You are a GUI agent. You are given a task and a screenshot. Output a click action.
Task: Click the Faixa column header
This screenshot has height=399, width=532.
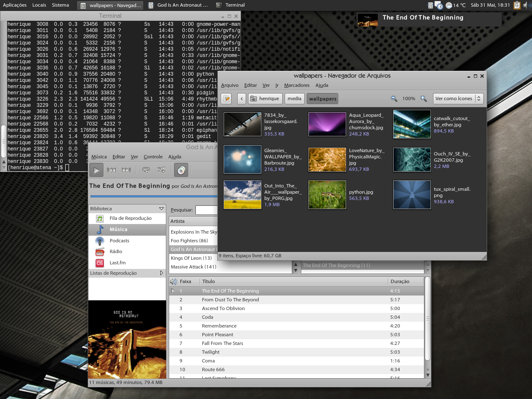pos(189,281)
